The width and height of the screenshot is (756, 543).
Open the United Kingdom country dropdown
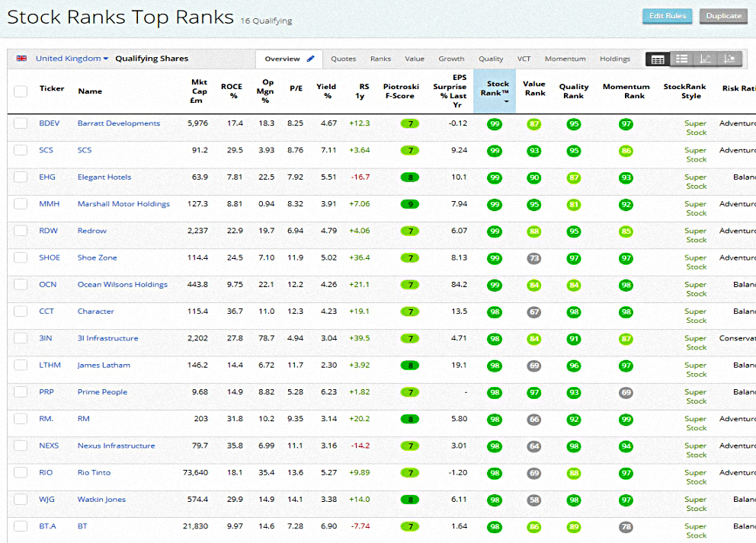72,59
